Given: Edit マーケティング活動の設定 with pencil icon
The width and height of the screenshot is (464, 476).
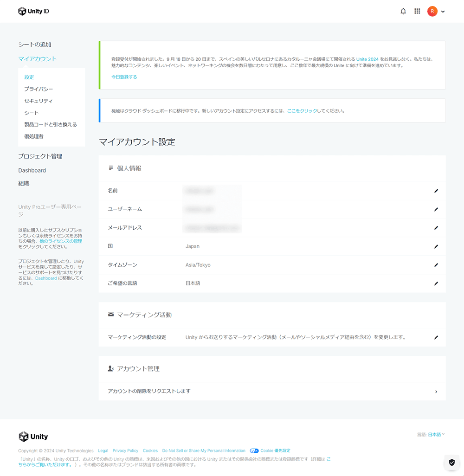Looking at the screenshot, I should click(x=436, y=337).
